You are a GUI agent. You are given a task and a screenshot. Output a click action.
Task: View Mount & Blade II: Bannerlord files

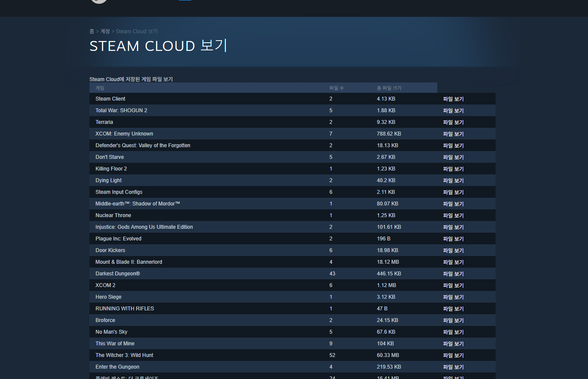point(453,262)
